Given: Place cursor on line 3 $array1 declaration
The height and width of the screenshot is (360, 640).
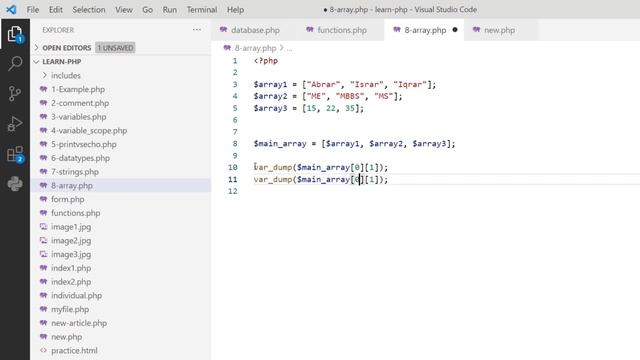Looking at the screenshot, I should (344, 84).
